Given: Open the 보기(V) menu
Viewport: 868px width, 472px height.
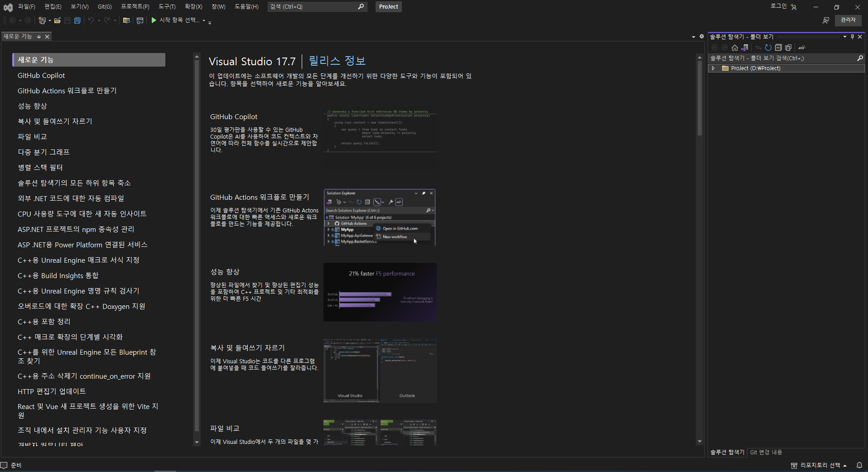Looking at the screenshot, I should 80,7.
